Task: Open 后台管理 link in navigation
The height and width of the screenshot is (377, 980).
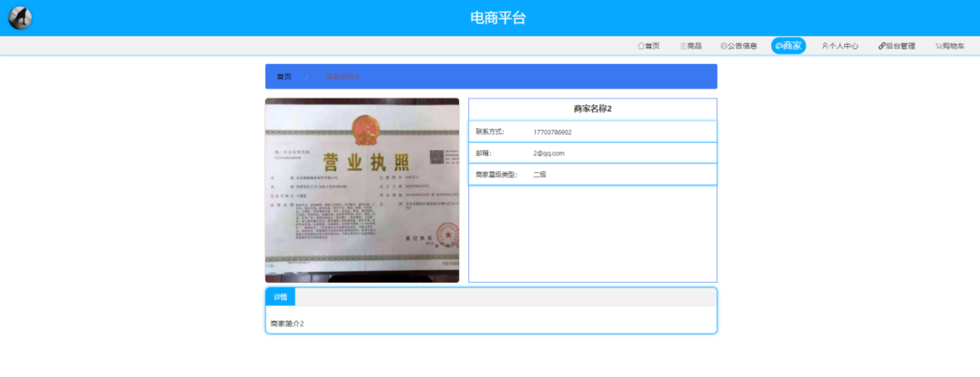Action: [897, 46]
